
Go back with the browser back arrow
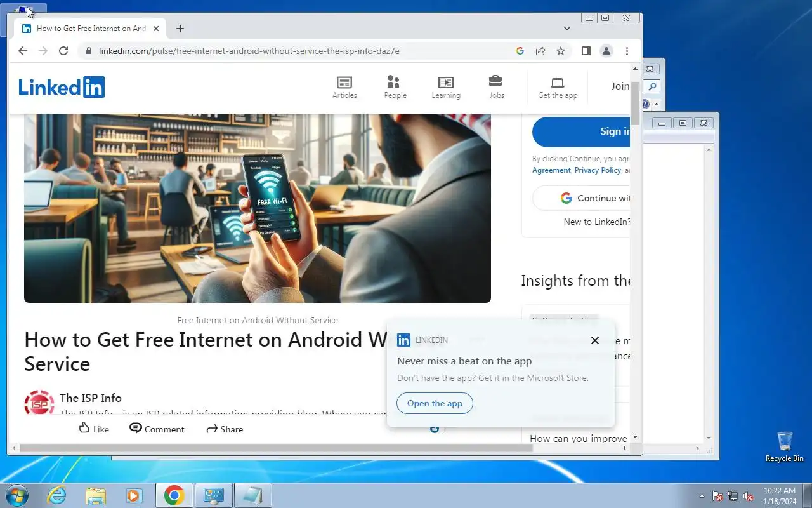[x=23, y=51]
